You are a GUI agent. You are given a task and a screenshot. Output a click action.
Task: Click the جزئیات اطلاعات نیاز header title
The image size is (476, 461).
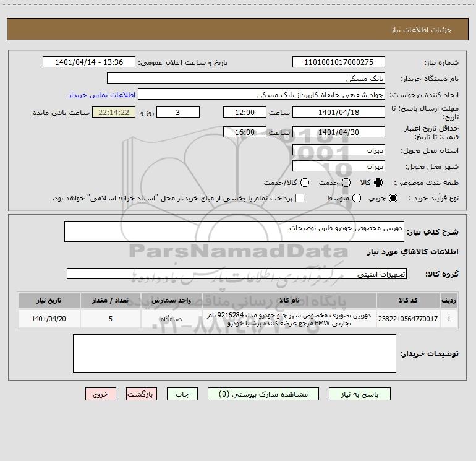(422, 30)
